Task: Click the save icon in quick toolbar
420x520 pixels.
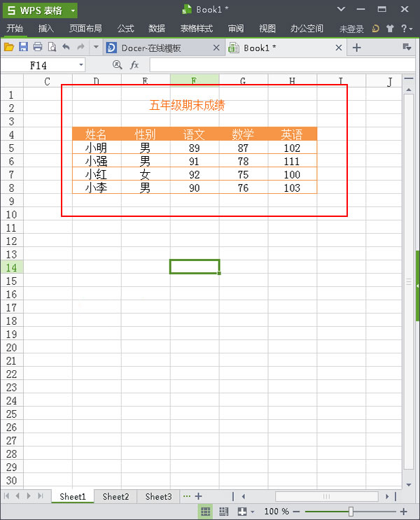Action: tap(23, 47)
